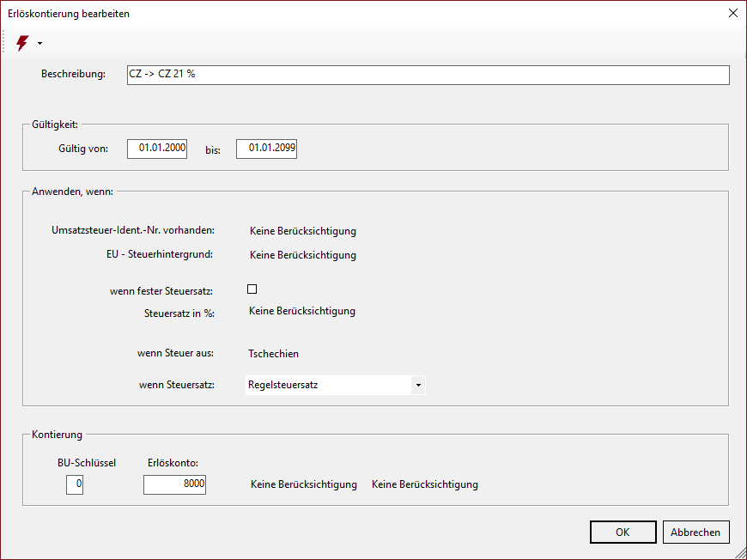
Task: Enable the wenn fester Steuersatz checkbox
Action: [x=252, y=289]
